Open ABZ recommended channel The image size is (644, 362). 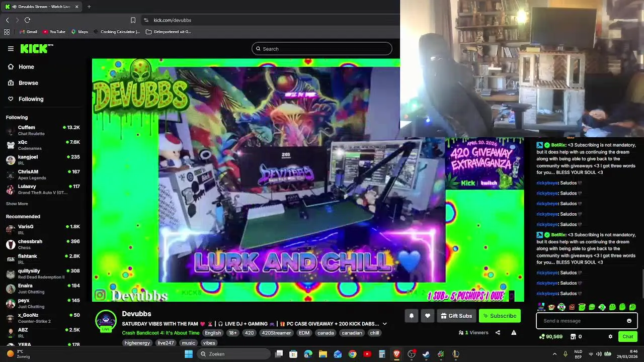click(43, 333)
